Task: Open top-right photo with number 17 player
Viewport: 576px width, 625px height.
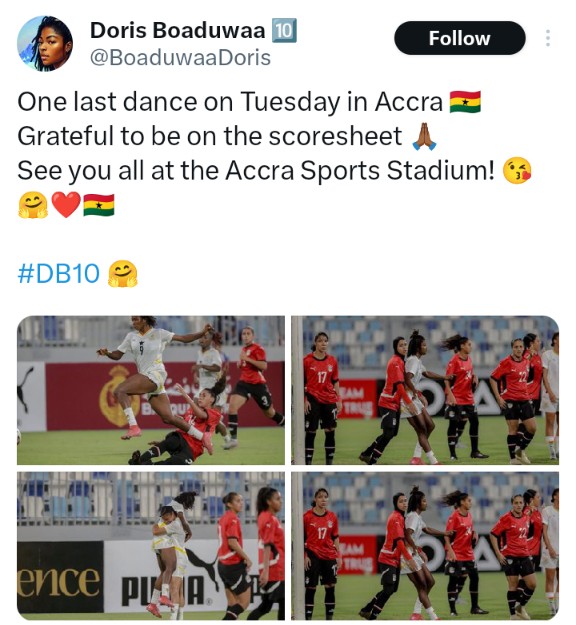Action: click(425, 390)
